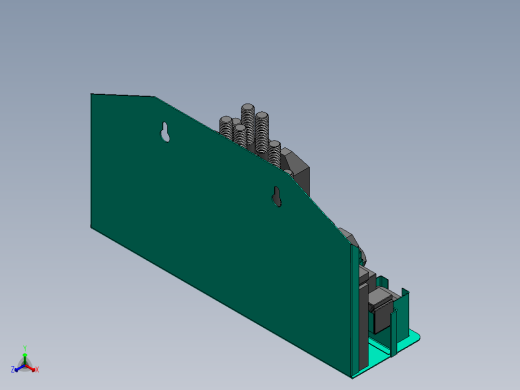Select the threaded stud nearest the gray block
520x390 pixels.
pyautogui.click(x=275, y=153)
